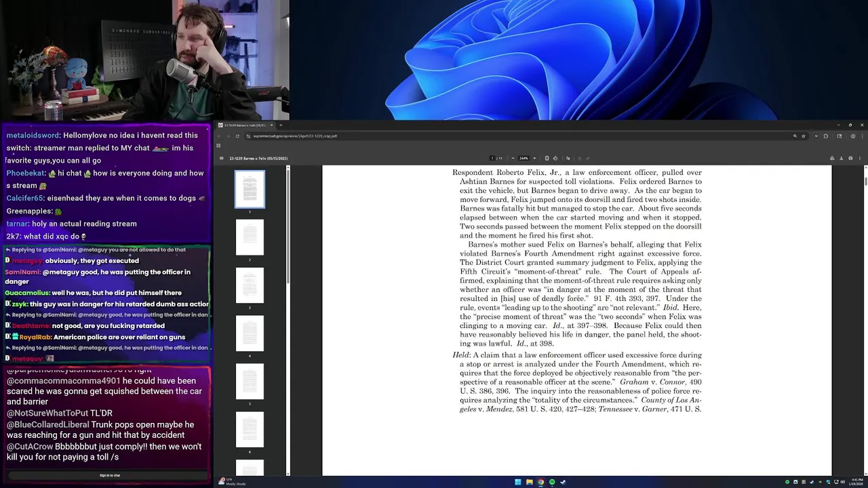Open the PDF viewer more actions menu

(x=860, y=158)
